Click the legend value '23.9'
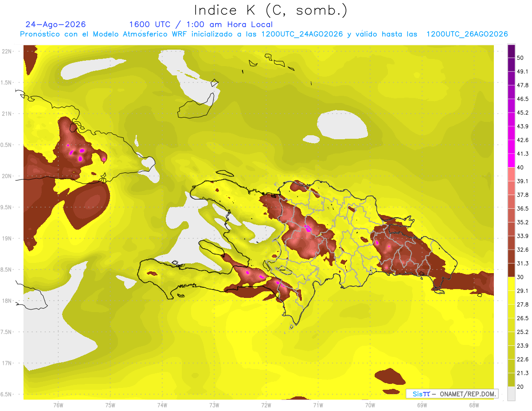Screen dimensions: 532x411 (x=522, y=346)
